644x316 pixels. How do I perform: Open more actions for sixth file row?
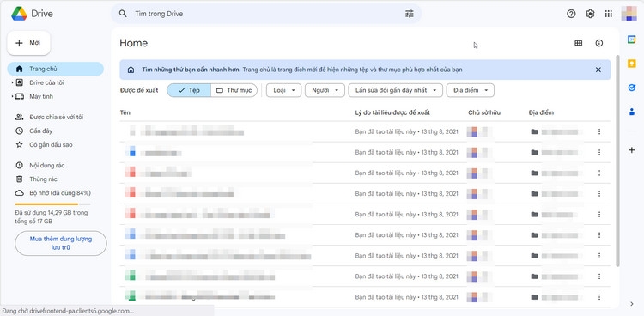click(598, 235)
